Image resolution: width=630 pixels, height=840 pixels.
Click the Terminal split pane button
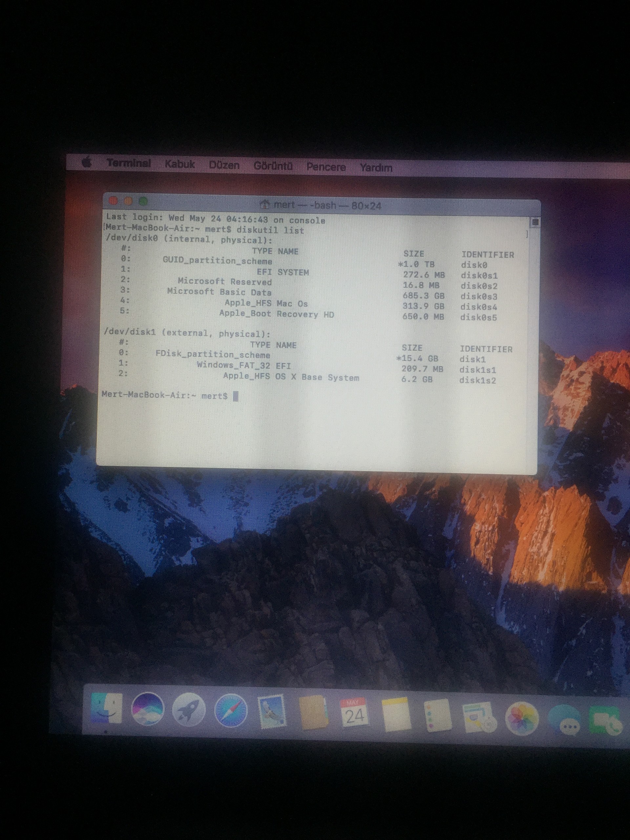pos(535,222)
